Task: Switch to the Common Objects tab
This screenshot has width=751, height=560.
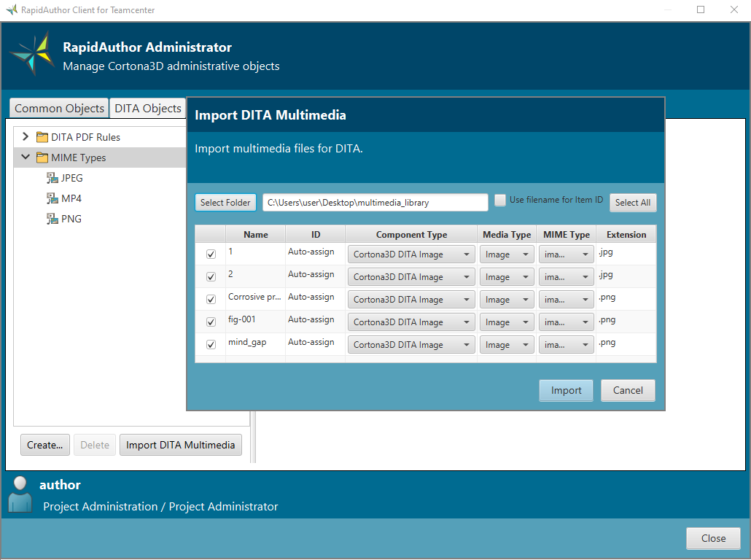Action: (x=58, y=108)
